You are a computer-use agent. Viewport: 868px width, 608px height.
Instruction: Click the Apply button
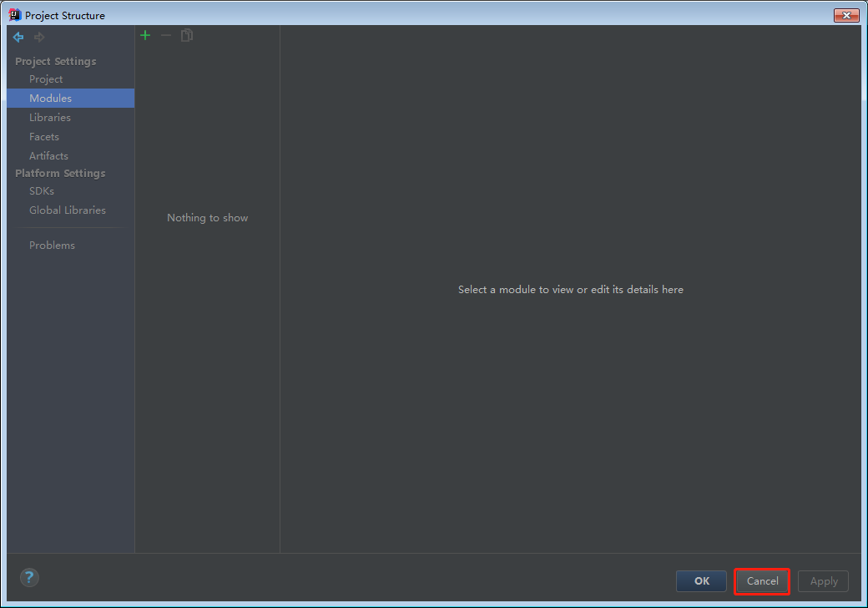pos(823,581)
